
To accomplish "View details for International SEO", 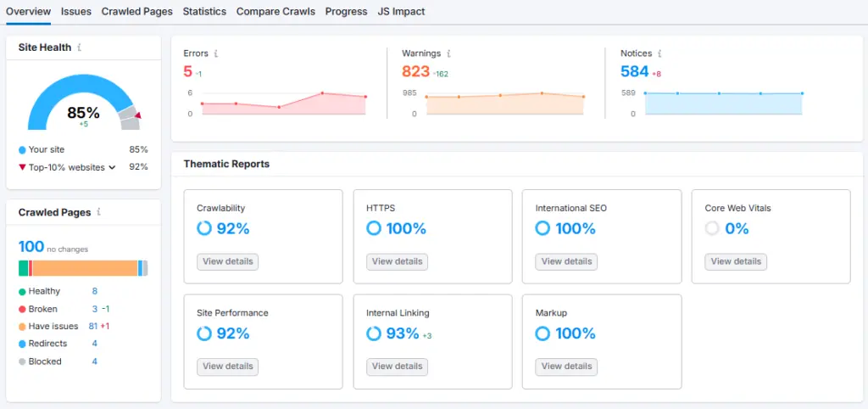I will coord(566,261).
